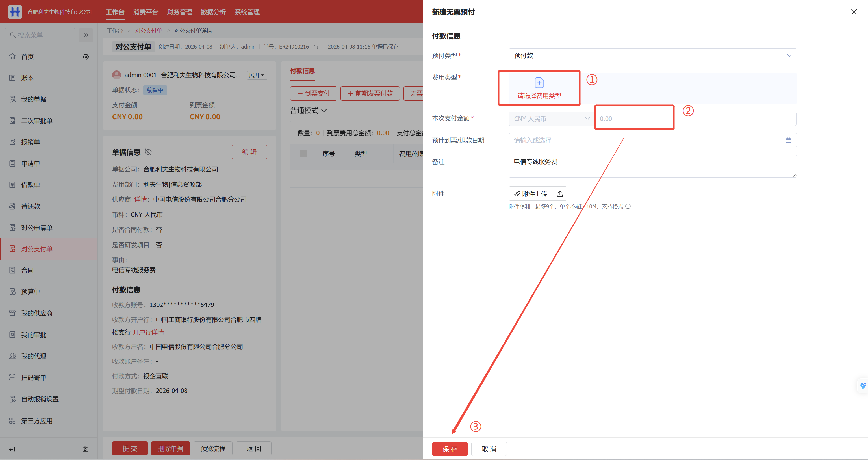Collapse sidebar with bottom-left arrow icon
Screen dimensions: 868x460
[12, 449]
